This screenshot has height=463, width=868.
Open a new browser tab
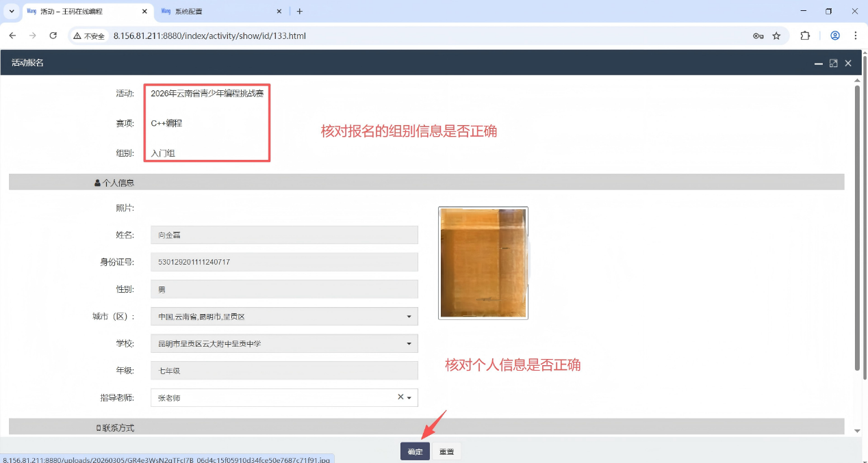click(x=299, y=11)
